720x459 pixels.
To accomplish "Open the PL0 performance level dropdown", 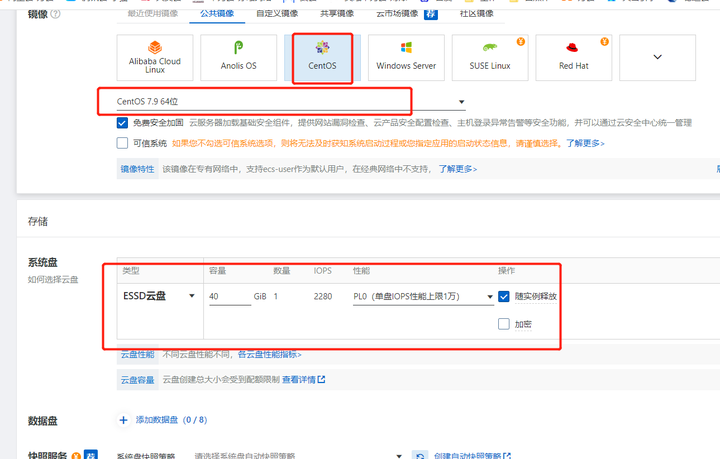I will (x=423, y=297).
